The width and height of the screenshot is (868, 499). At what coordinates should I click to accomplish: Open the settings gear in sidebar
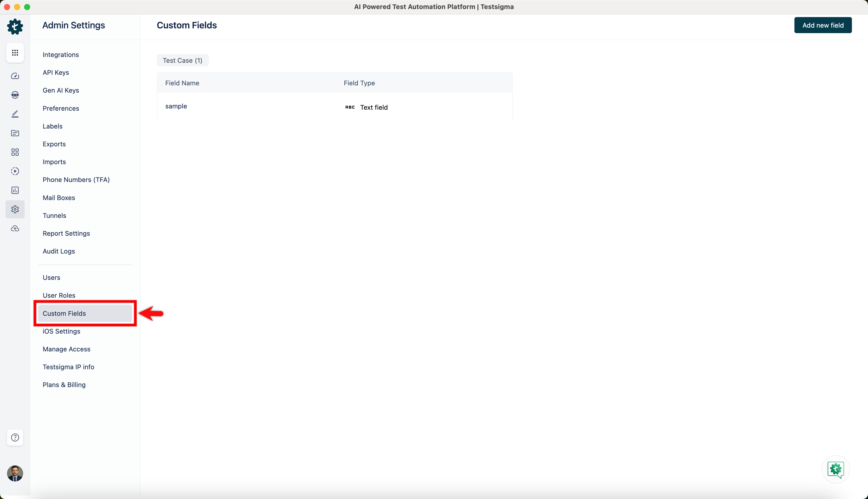(x=15, y=209)
